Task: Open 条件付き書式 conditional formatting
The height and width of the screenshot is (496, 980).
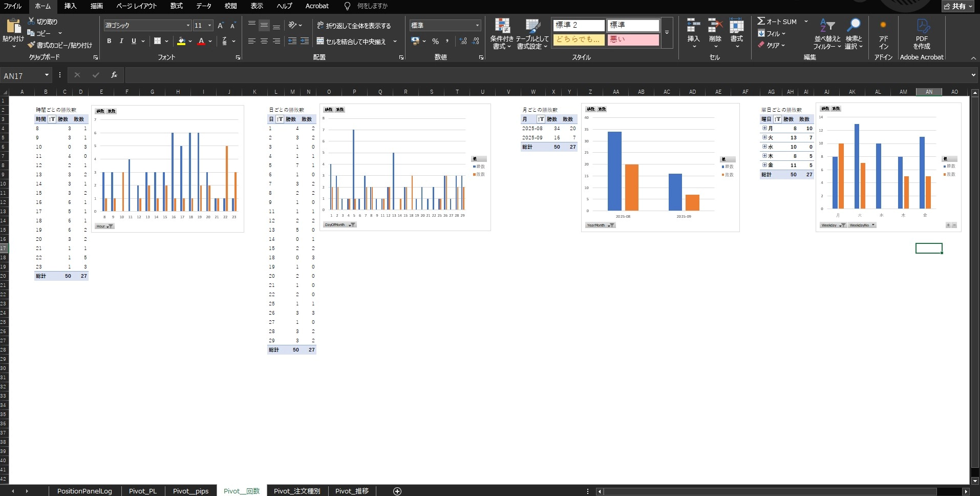Action: 502,34
